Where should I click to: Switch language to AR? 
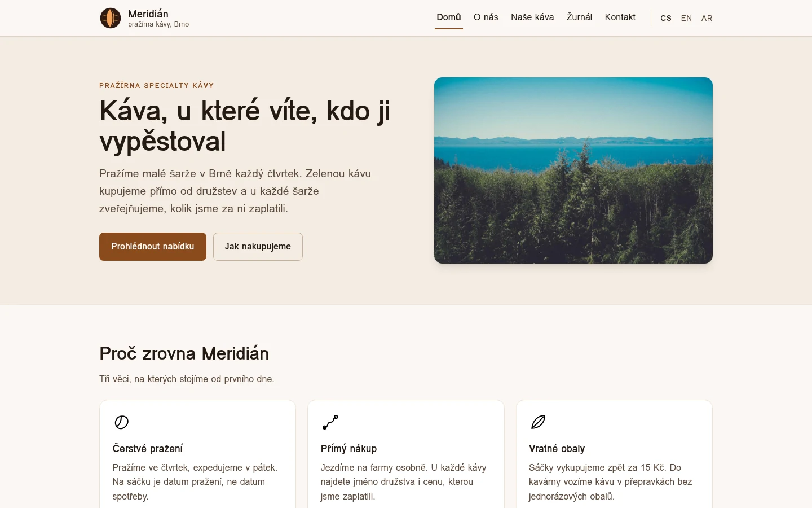(707, 18)
